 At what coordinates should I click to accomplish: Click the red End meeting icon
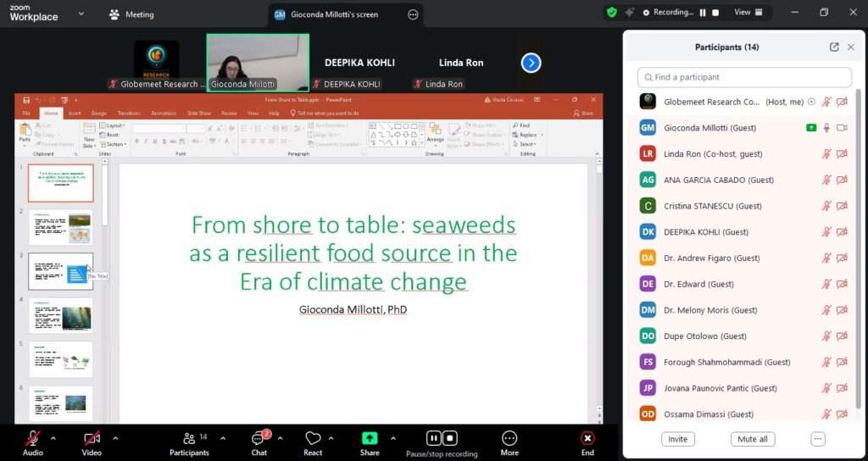pyautogui.click(x=587, y=438)
